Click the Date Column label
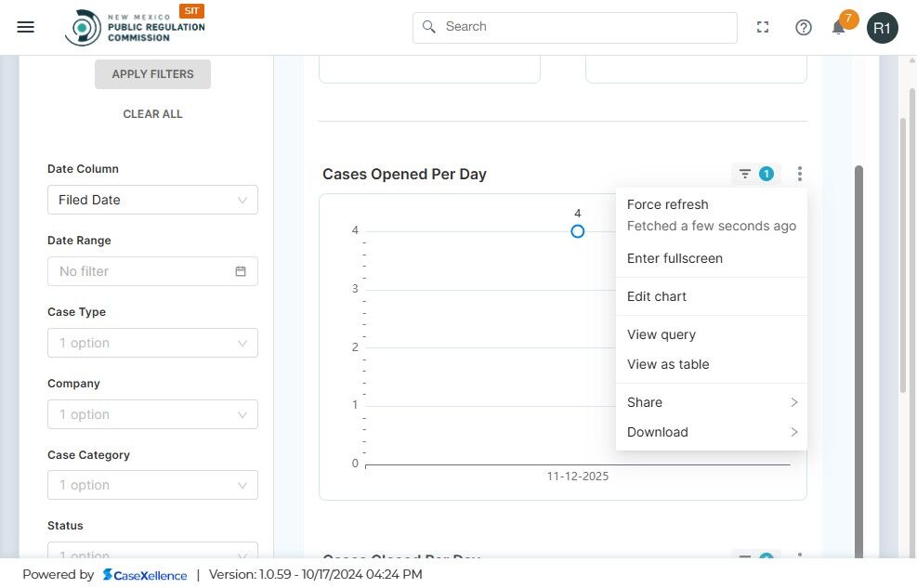917x588 pixels. click(x=83, y=169)
